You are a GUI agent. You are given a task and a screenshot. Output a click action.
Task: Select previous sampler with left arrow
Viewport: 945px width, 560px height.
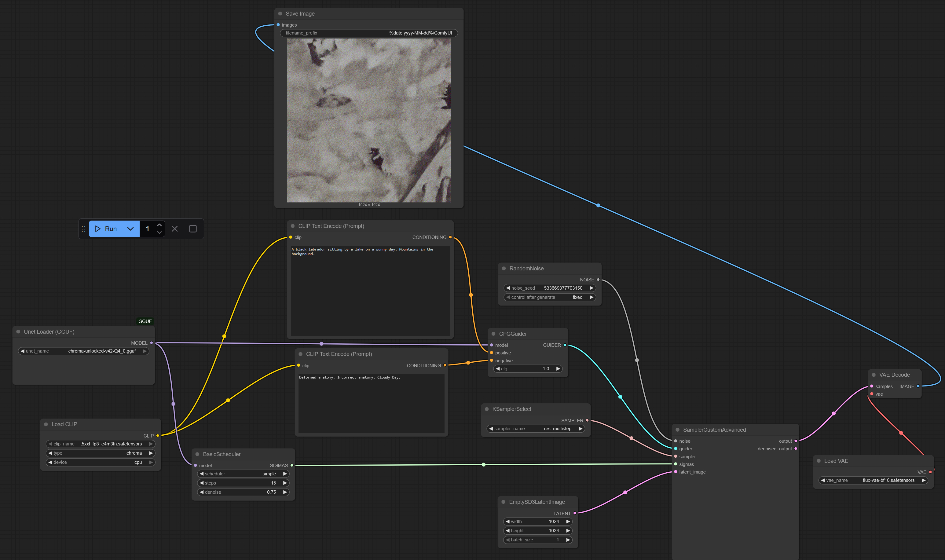pyautogui.click(x=491, y=429)
